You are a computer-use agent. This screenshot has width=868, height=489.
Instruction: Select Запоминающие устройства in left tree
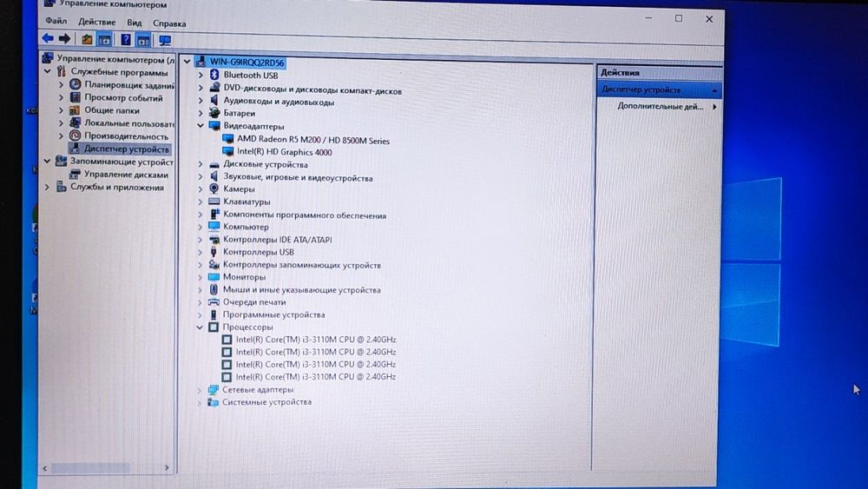(122, 162)
